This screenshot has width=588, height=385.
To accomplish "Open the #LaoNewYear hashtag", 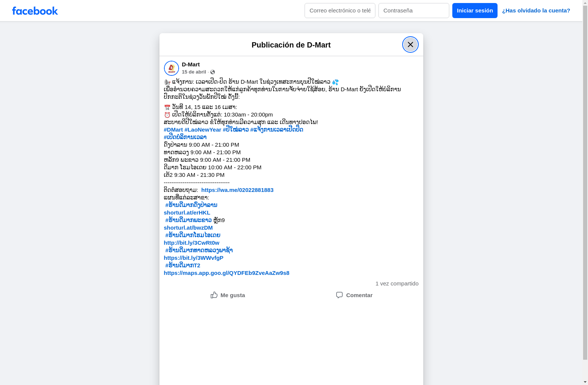I will point(203,130).
